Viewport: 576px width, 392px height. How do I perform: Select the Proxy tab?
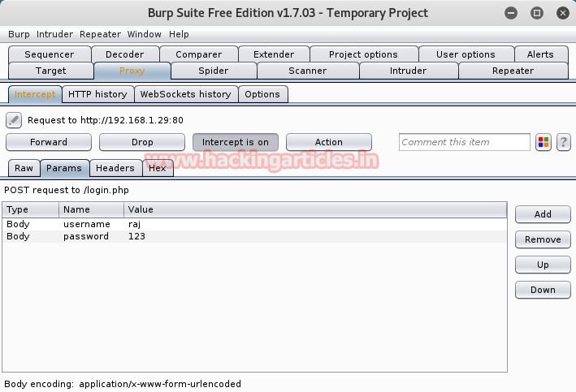click(132, 71)
